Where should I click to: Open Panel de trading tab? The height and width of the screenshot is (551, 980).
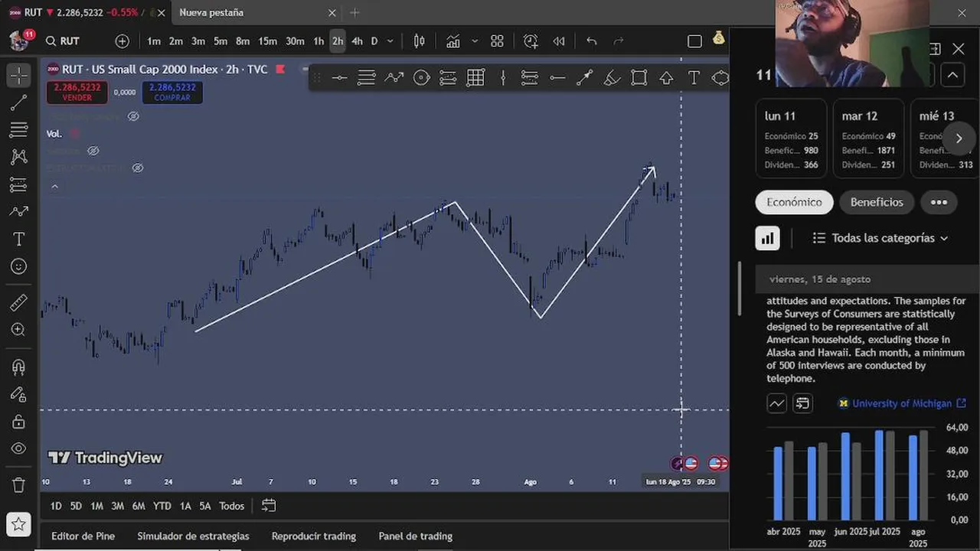(x=416, y=536)
